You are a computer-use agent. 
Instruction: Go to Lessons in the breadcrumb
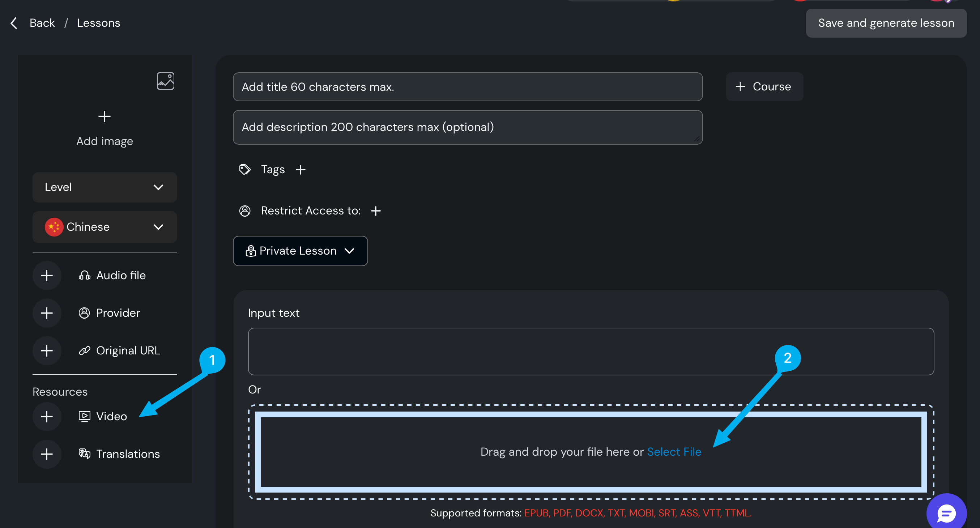point(98,23)
